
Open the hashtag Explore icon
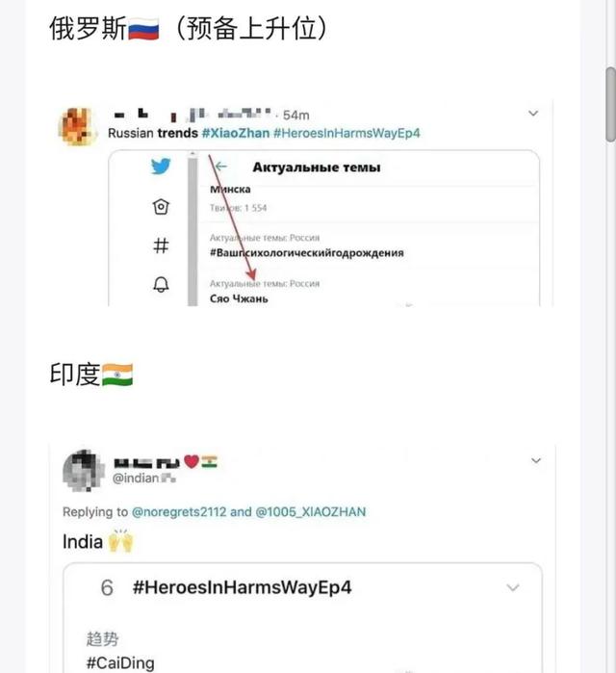coord(161,246)
